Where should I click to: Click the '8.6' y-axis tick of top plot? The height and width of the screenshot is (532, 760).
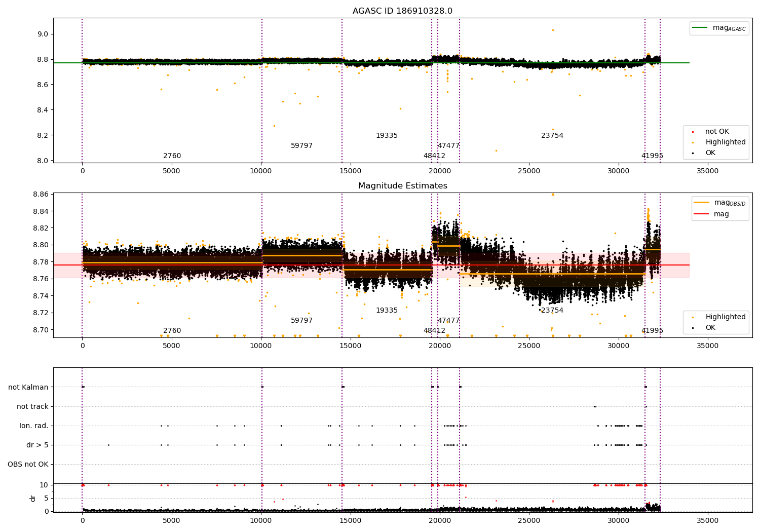click(42, 85)
